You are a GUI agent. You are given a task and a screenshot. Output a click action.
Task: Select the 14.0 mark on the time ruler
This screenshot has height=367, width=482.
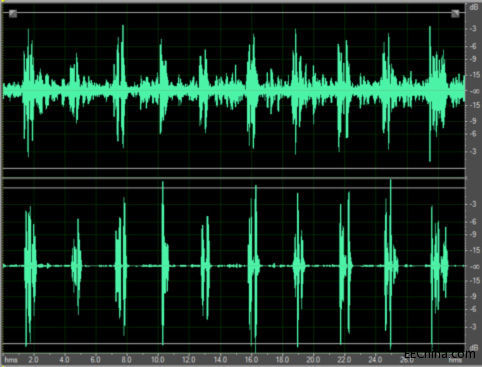[220, 360]
